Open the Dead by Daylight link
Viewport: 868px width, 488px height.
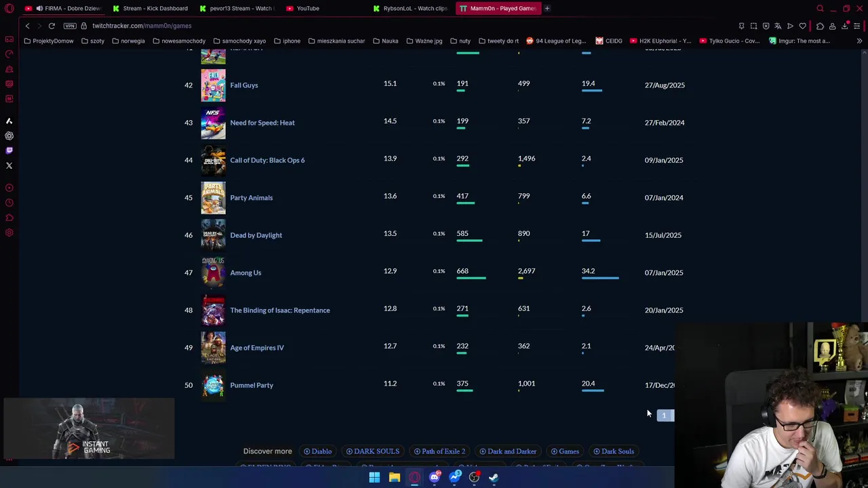click(x=256, y=235)
